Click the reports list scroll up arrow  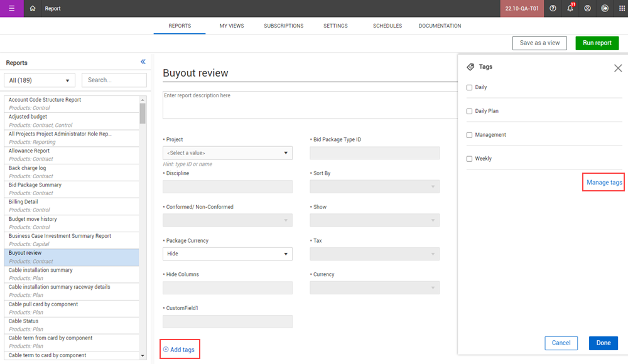pyautogui.click(x=143, y=100)
